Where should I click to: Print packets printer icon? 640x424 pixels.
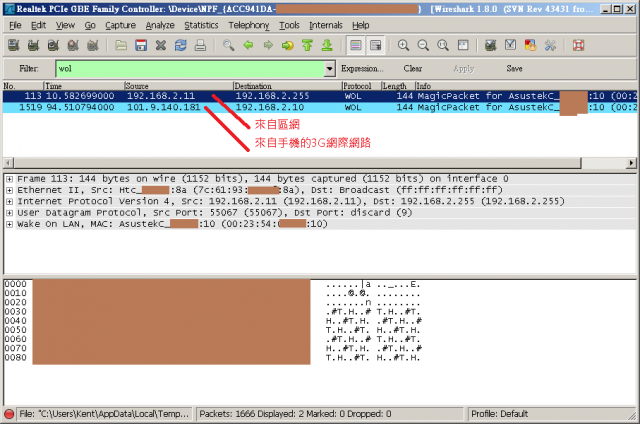200,45
